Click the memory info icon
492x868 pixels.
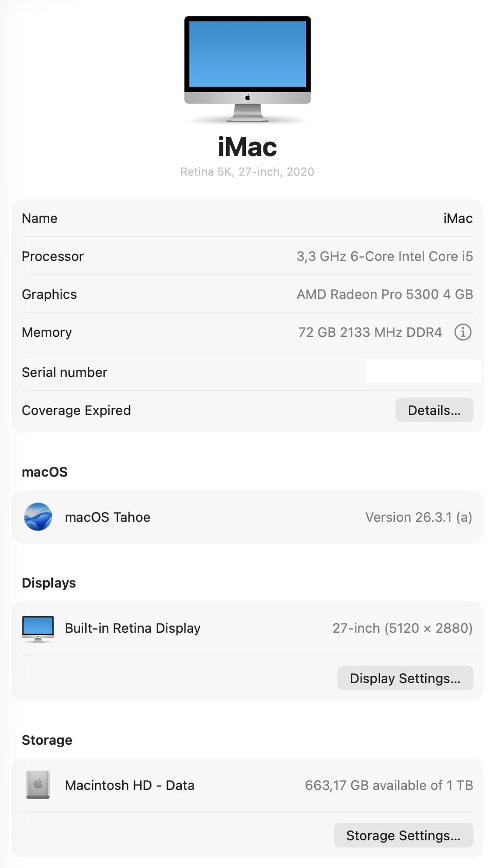coord(463,332)
